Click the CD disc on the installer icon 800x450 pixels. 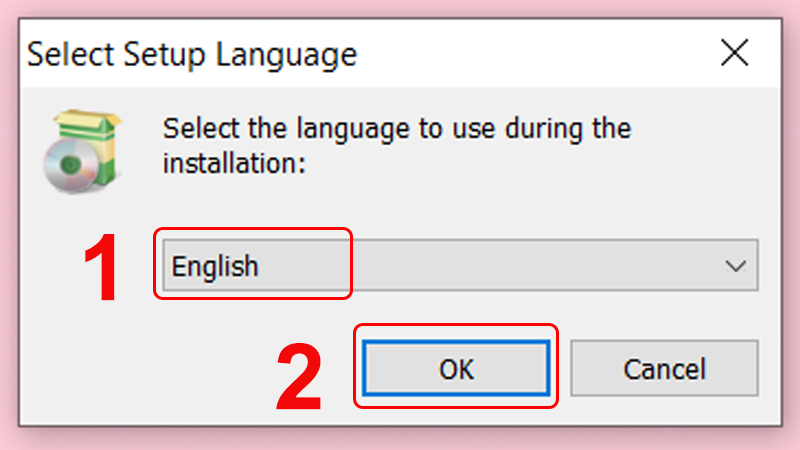click(68, 166)
